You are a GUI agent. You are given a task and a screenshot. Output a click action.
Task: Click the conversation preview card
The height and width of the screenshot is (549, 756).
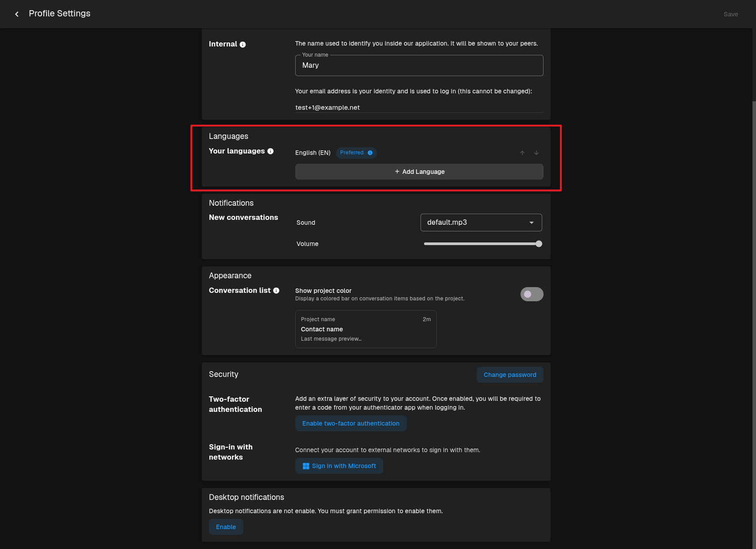click(366, 329)
